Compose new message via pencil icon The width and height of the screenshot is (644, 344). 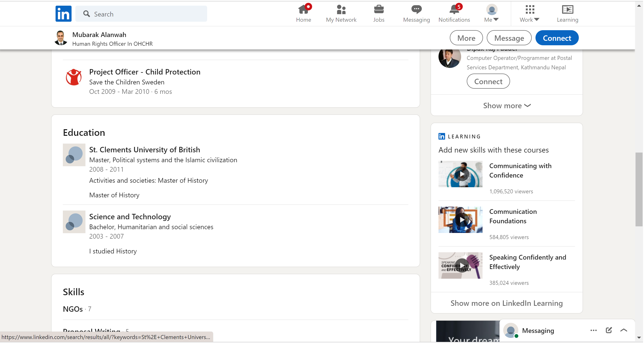point(608,330)
